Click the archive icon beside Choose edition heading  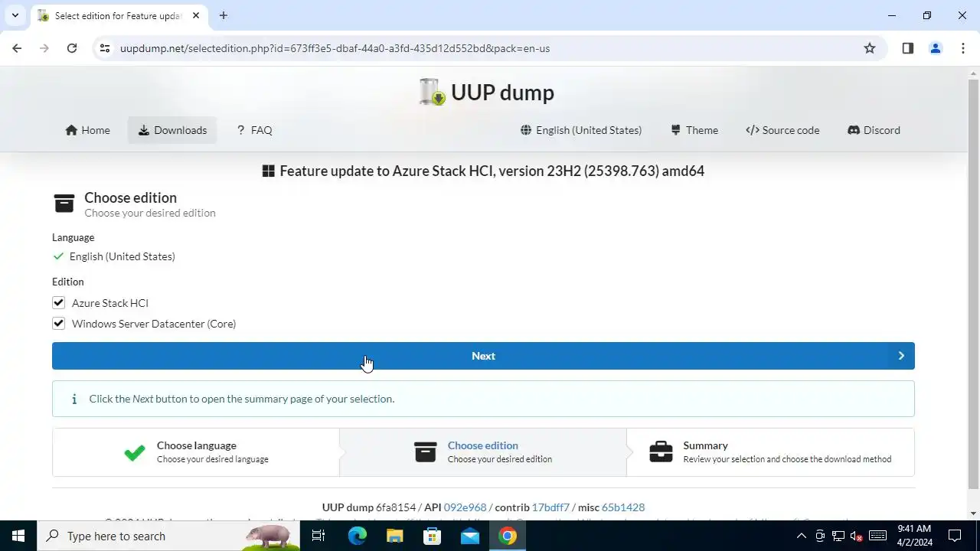(64, 204)
